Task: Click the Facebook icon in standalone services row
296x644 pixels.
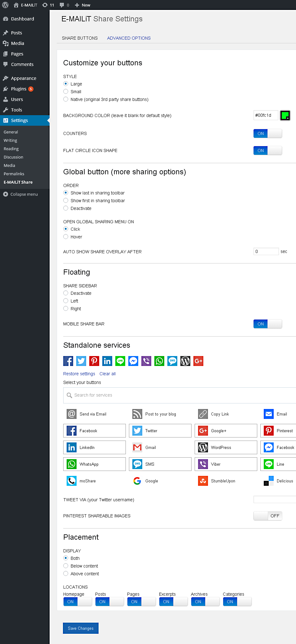Action: point(68,361)
